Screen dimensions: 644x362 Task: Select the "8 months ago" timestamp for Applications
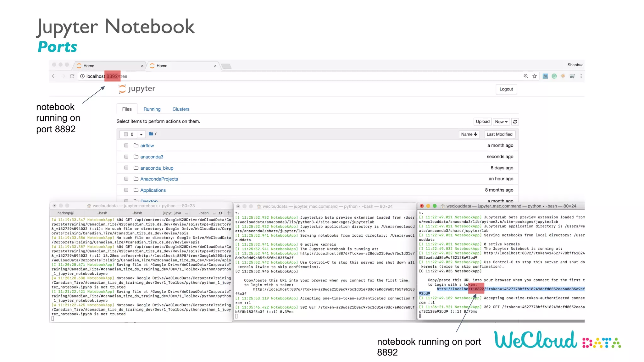[x=499, y=190]
